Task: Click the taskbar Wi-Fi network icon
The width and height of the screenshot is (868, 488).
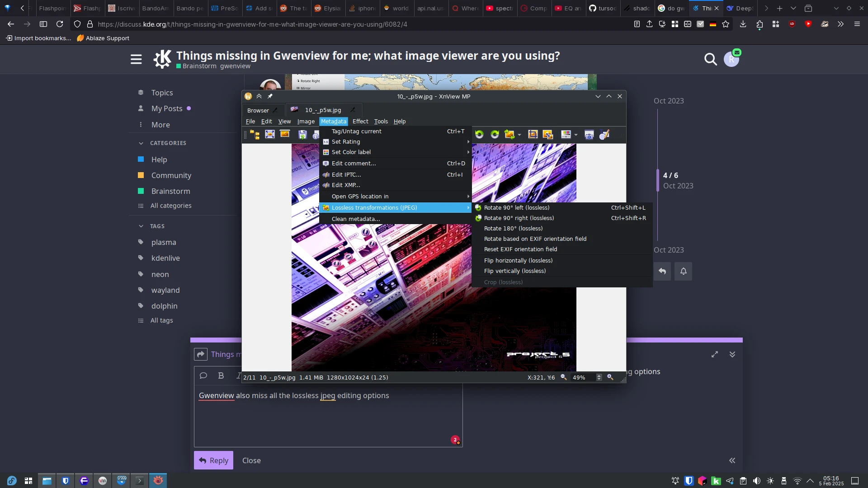Action: (797, 481)
